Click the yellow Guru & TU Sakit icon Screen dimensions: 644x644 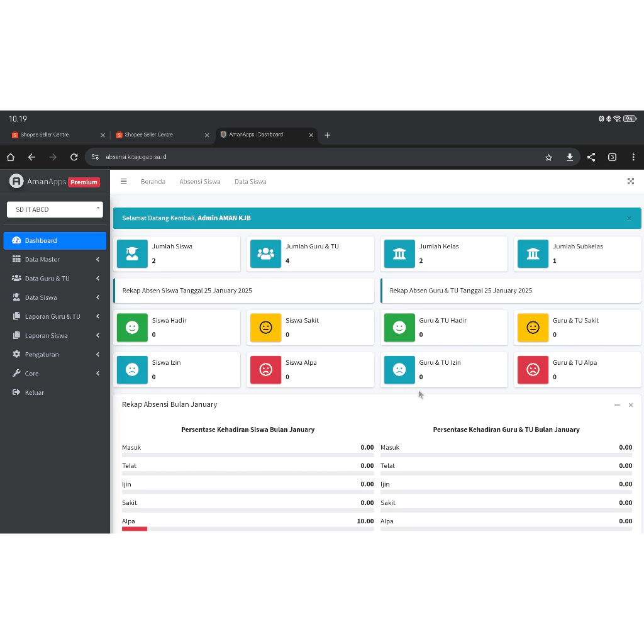pos(533,328)
